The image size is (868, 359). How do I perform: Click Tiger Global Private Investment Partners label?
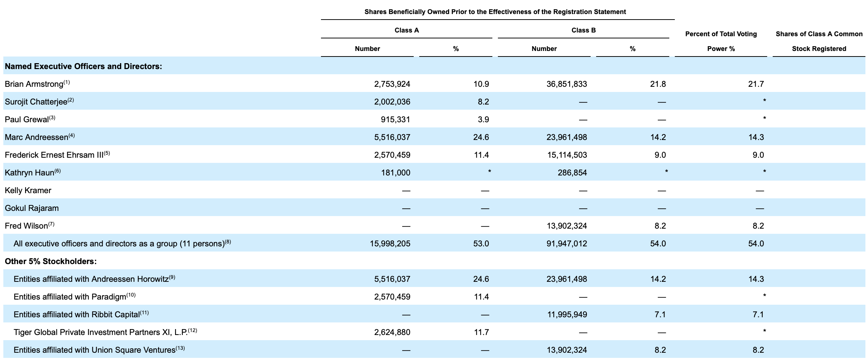coord(101,332)
